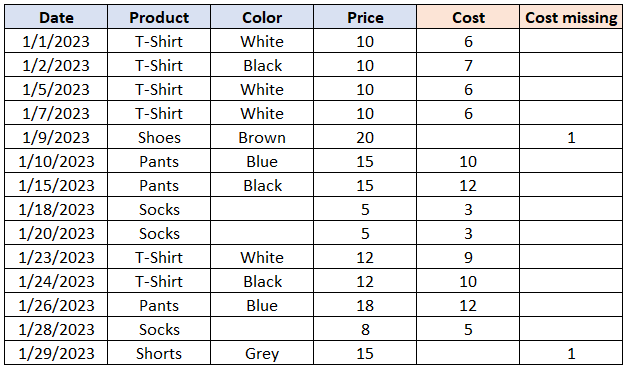The height and width of the screenshot is (367, 627).
Task: Select the price cell with value 20
Action: [365, 137]
